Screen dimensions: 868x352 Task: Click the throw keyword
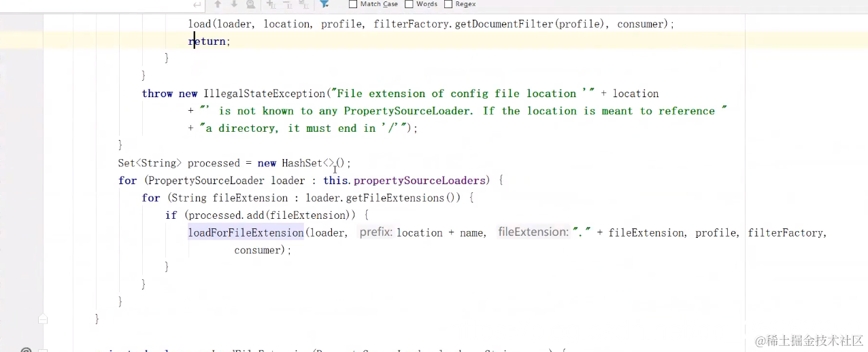157,94
